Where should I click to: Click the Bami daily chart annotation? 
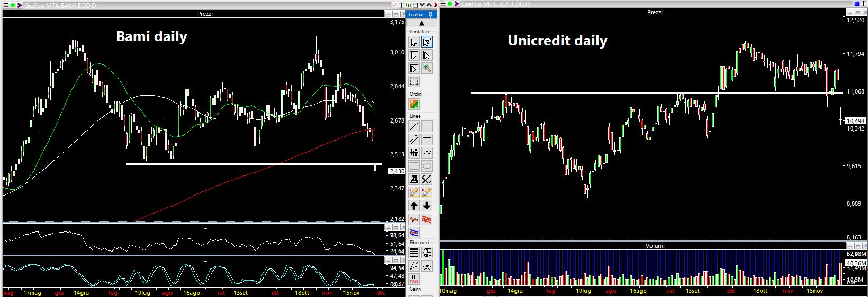point(151,36)
